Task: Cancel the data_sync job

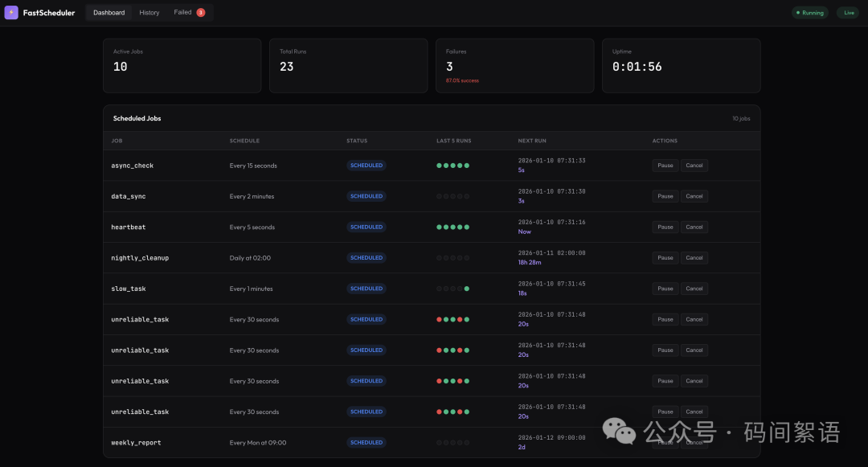Action: click(694, 196)
